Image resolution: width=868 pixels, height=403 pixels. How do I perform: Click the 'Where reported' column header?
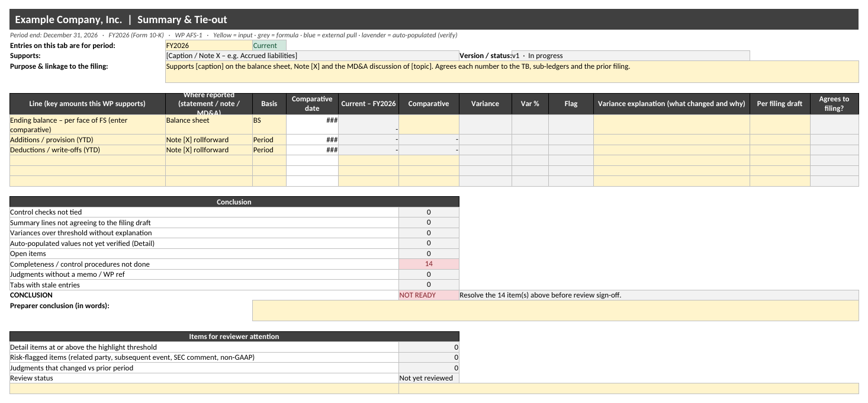coord(209,104)
